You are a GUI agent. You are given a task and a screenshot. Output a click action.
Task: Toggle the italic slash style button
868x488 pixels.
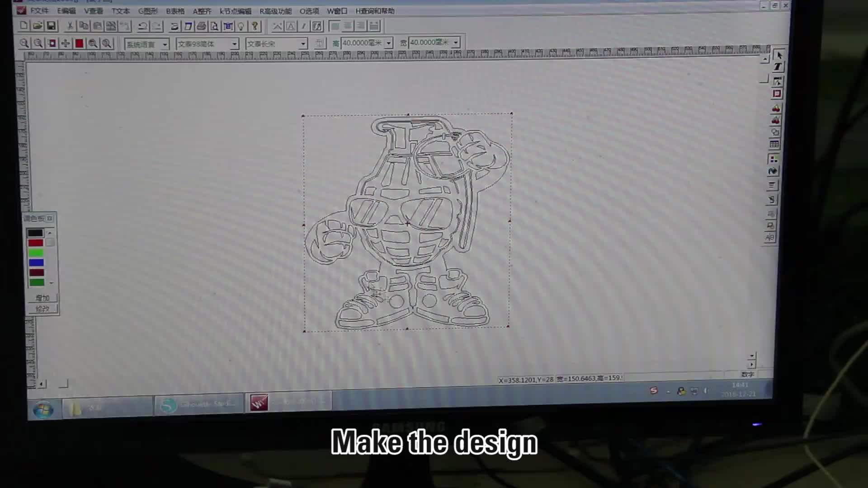pyautogui.click(x=304, y=26)
